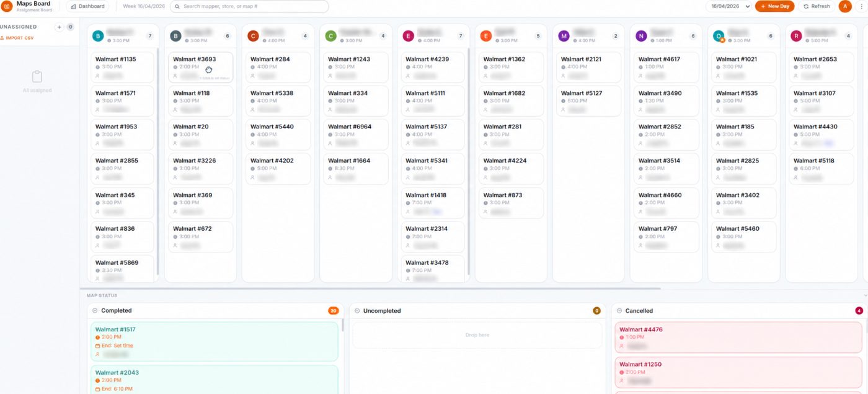Collapse the Uncompleted status column

click(357, 311)
